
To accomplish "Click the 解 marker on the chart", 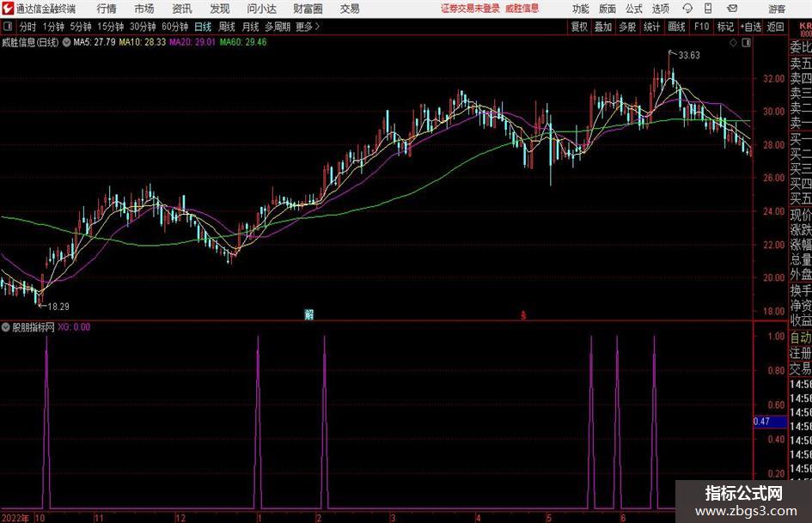I will point(309,314).
